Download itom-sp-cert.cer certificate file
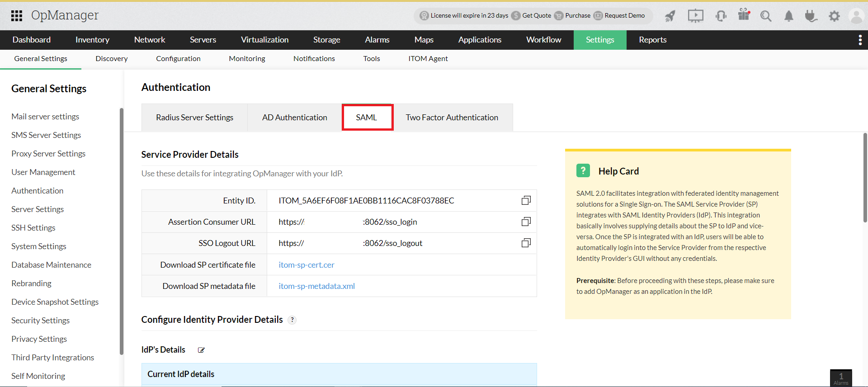This screenshot has height=387, width=868. pos(307,265)
